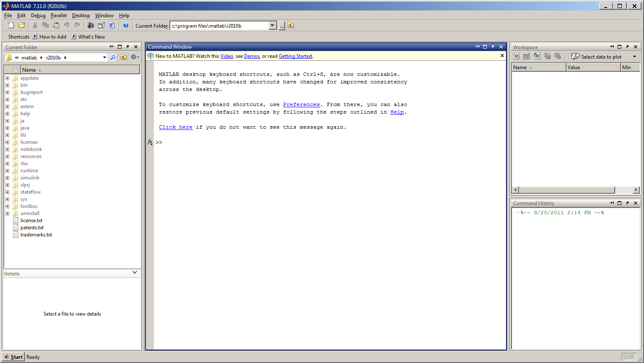Click the Import data icon in Workspace
This screenshot has width=644, height=363.
pos(537,56)
